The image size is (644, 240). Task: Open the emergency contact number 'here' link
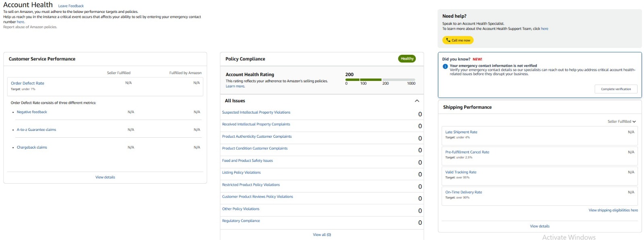21,22
